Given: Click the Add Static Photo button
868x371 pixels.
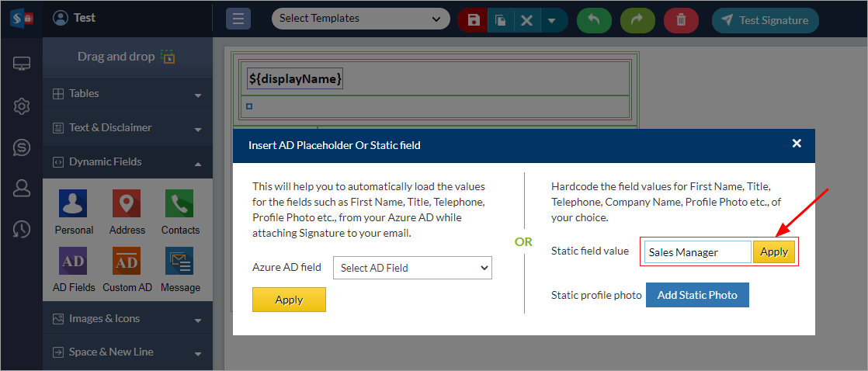Looking at the screenshot, I should click(x=697, y=295).
